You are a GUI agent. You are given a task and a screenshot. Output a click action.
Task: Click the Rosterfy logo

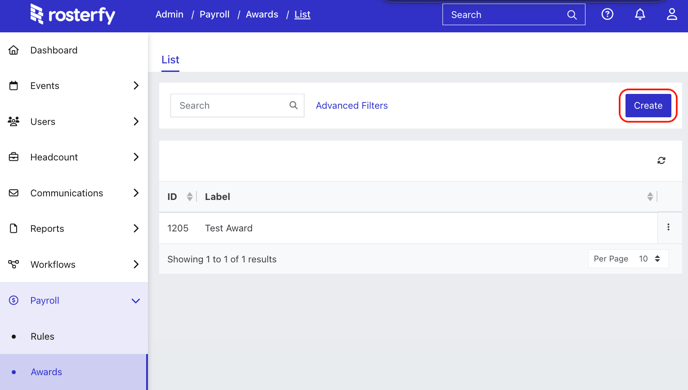point(73,14)
